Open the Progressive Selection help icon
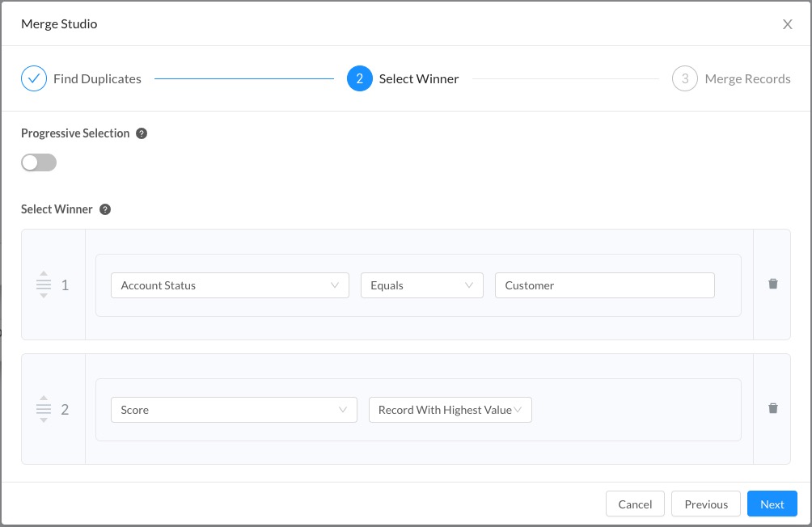This screenshot has height=527, width=812. pyautogui.click(x=142, y=133)
